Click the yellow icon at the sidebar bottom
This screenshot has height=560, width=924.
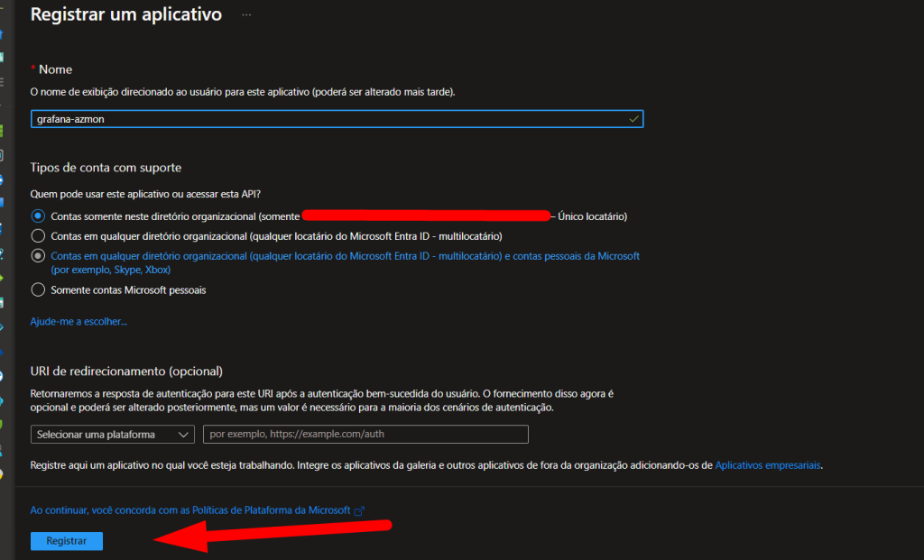point(3,474)
